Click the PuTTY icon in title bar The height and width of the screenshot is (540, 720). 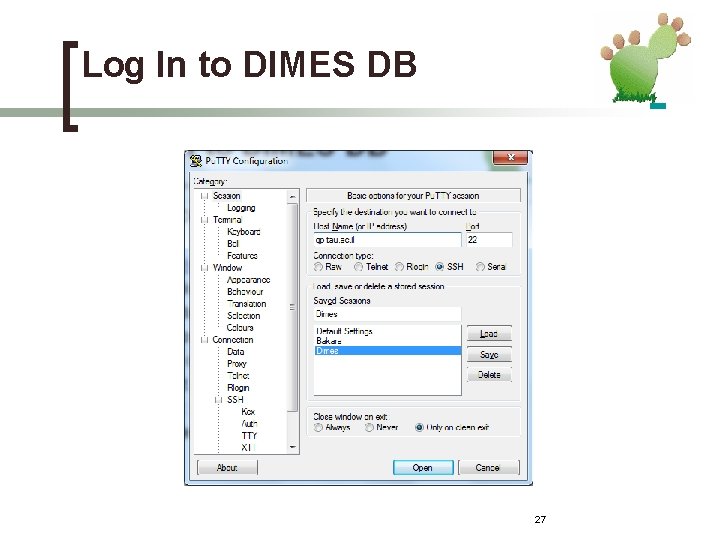[x=196, y=161]
